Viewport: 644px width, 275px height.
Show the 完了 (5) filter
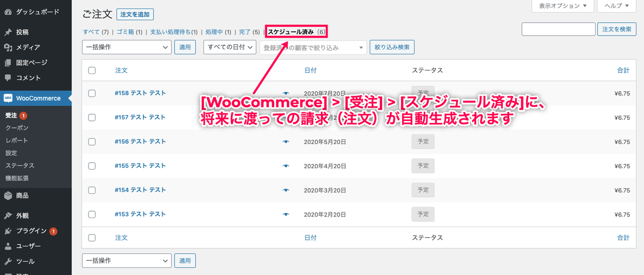click(x=249, y=32)
